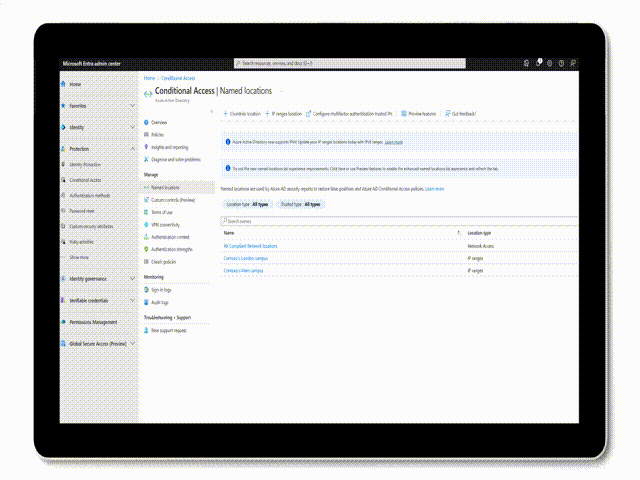
Task: Click the Search names field
Action: (x=399, y=221)
